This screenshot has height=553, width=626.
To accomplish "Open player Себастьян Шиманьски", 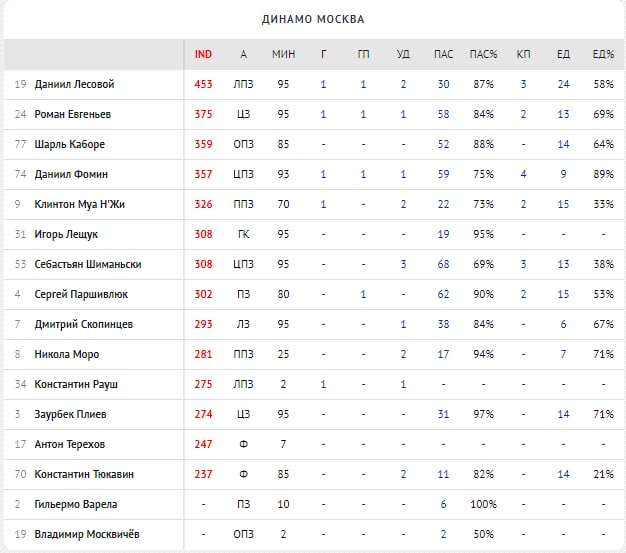I will click(88, 264).
